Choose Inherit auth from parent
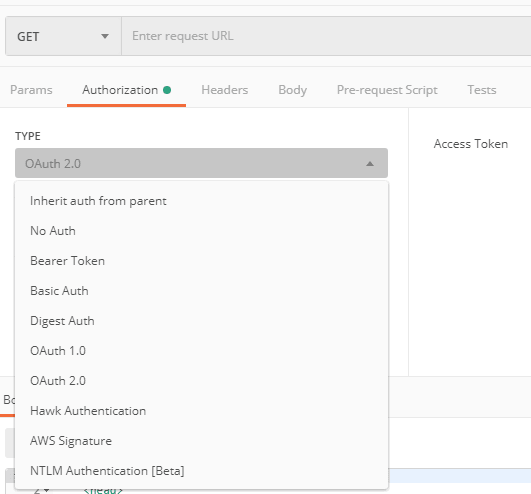 201,201
